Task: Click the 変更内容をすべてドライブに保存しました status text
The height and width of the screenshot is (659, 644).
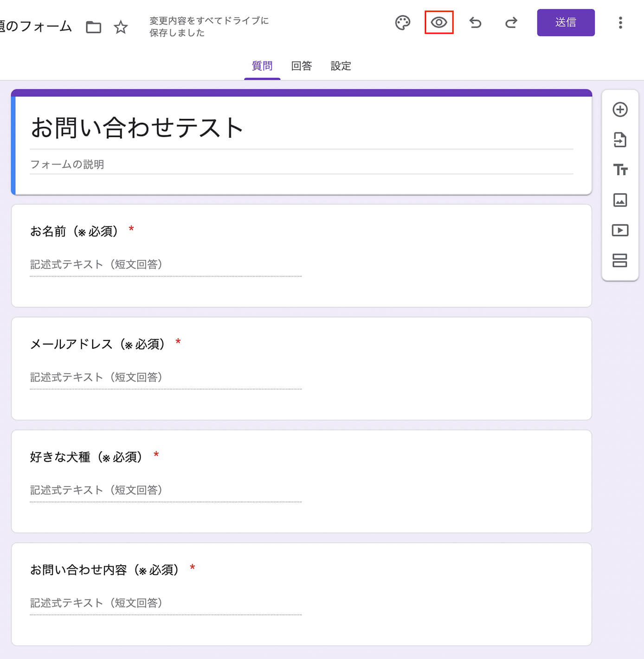Action: pos(209,26)
